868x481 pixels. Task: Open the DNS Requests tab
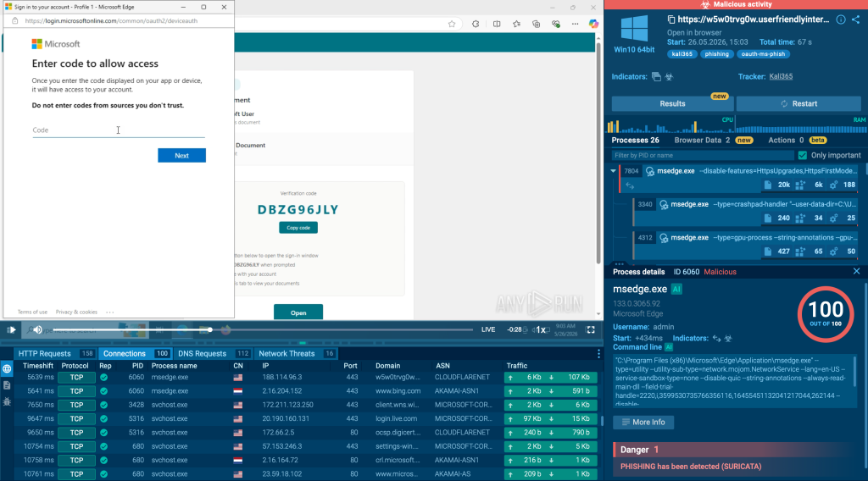[x=213, y=354]
